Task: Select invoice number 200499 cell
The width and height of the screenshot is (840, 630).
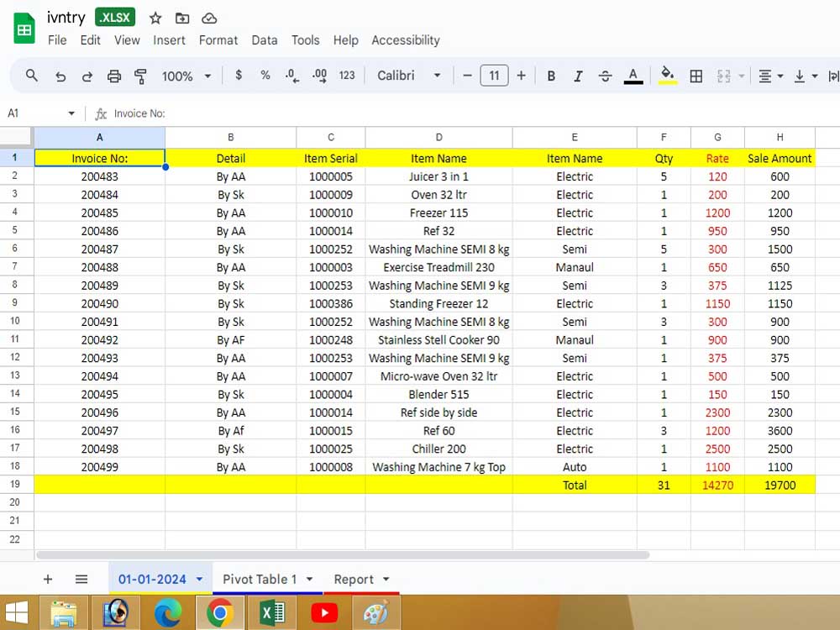Action: coord(100,466)
